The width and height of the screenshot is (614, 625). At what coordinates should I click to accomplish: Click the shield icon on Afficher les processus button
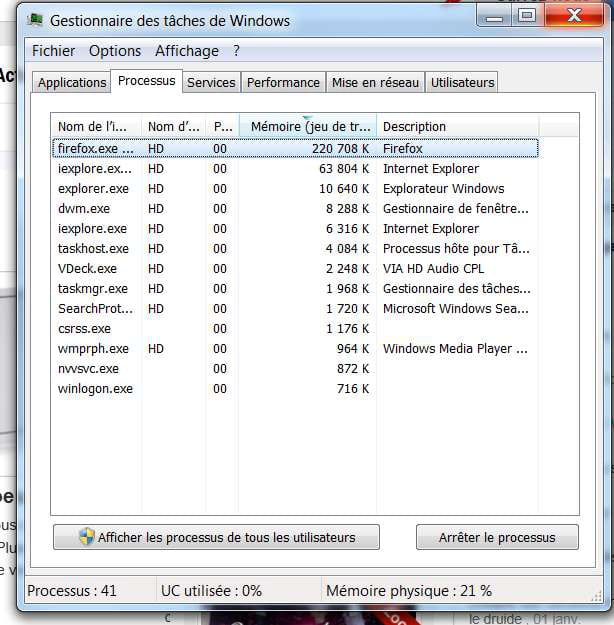click(x=87, y=537)
